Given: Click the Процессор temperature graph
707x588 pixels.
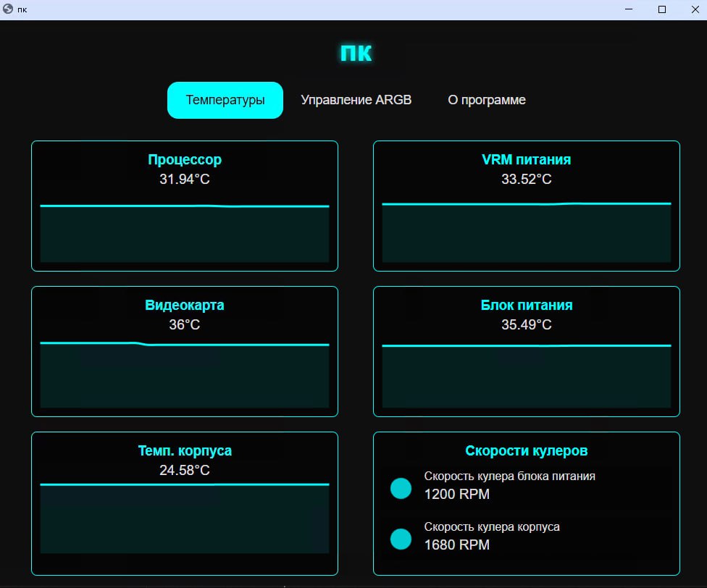Looking at the screenshot, I should pos(185,232).
